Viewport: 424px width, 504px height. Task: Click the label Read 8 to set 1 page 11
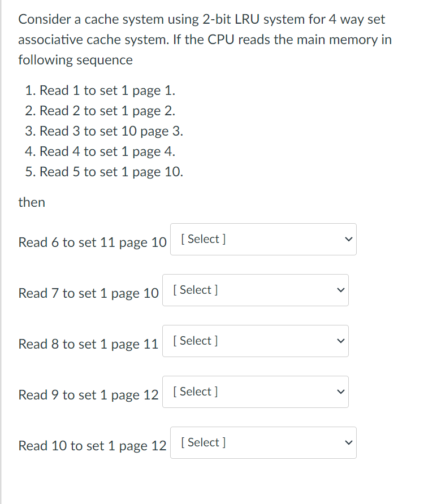point(88,344)
